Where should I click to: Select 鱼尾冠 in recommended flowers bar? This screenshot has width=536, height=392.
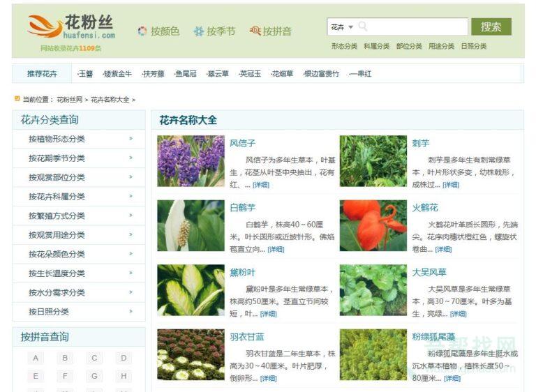tap(186, 74)
